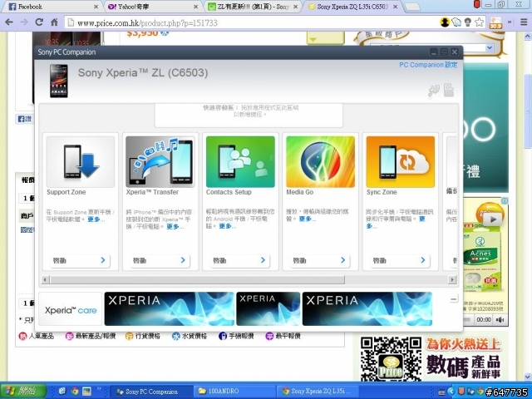
Task: Go forward in the browser
Action: tap(24, 22)
